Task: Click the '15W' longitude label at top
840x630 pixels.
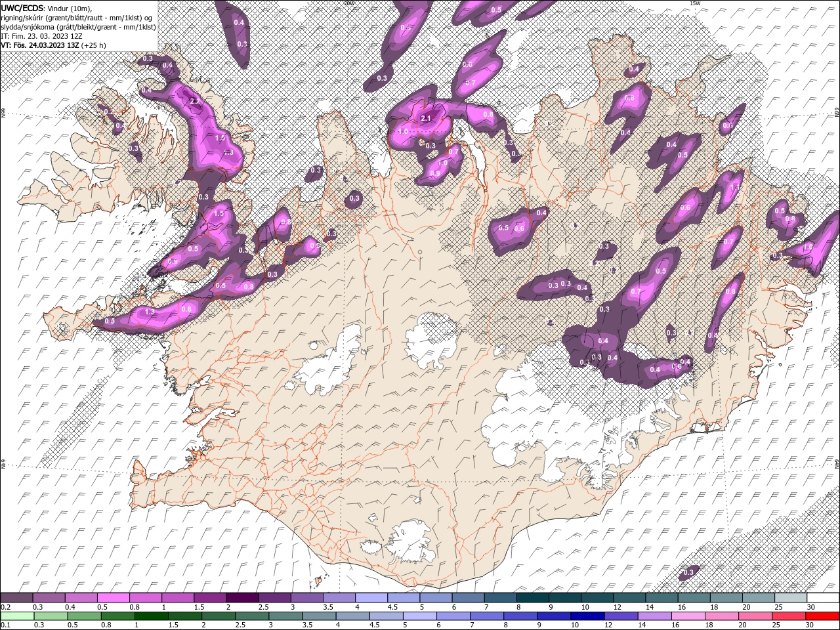Action: [695, 3]
